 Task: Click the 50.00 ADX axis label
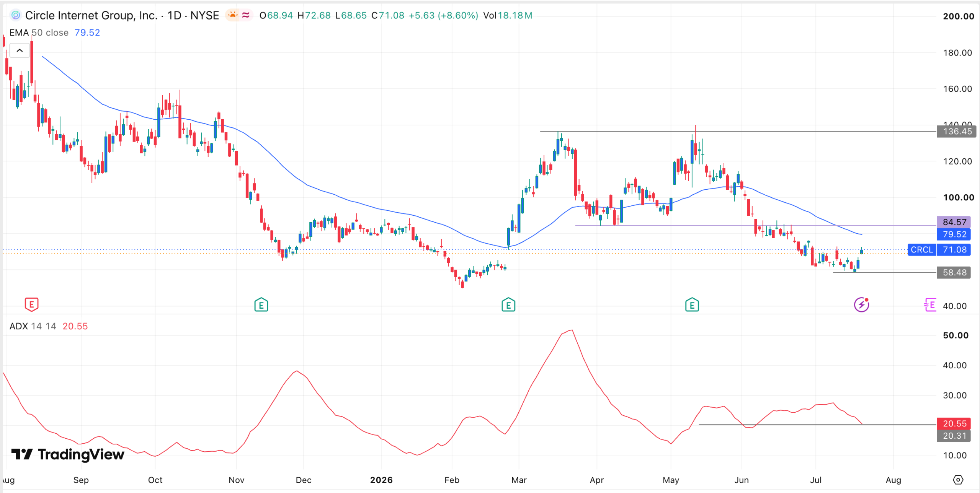[955, 335]
